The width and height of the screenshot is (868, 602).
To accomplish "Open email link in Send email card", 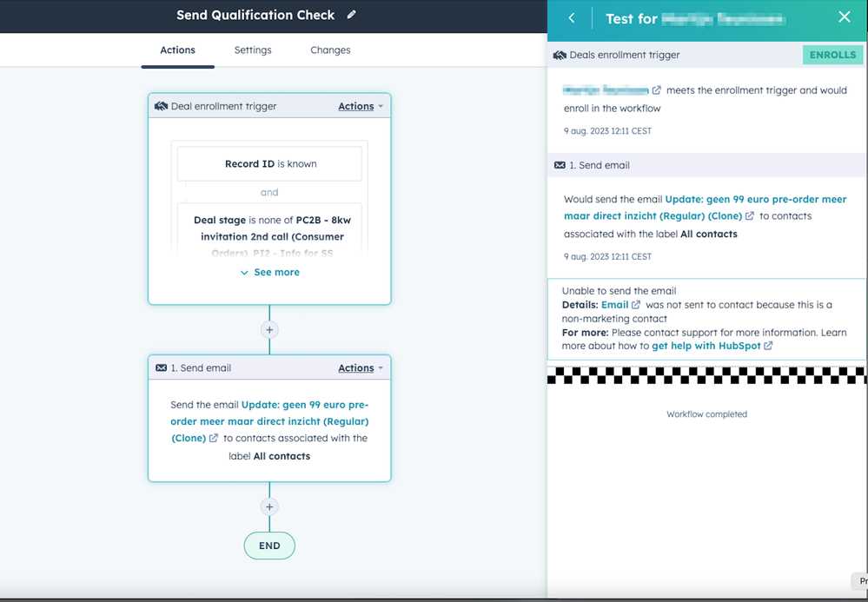I will click(x=269, y=421).
